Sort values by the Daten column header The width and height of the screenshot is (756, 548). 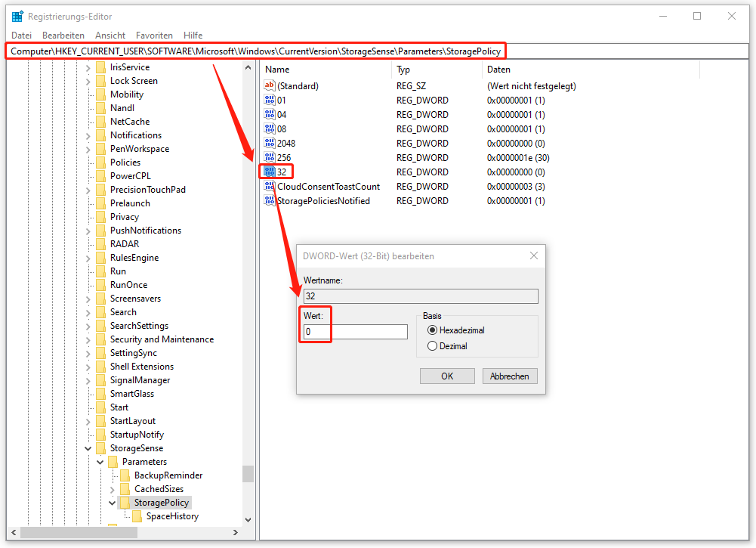coord(590,70)
